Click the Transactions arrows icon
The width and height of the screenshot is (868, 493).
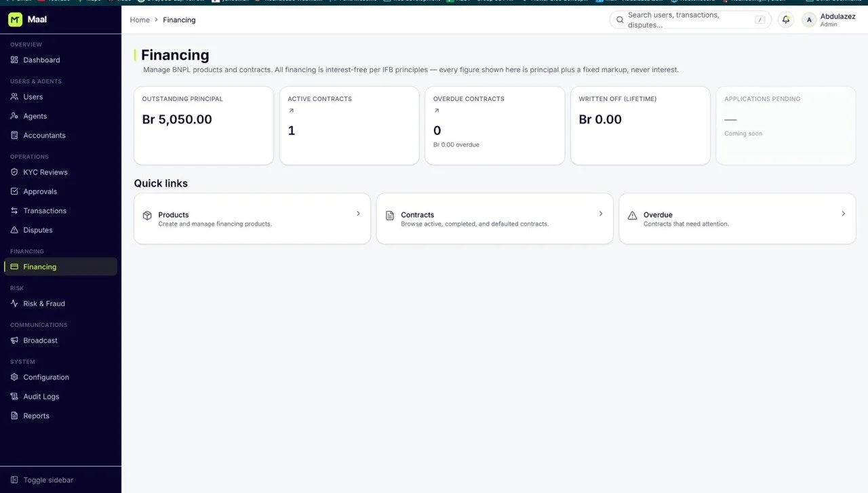14,211
